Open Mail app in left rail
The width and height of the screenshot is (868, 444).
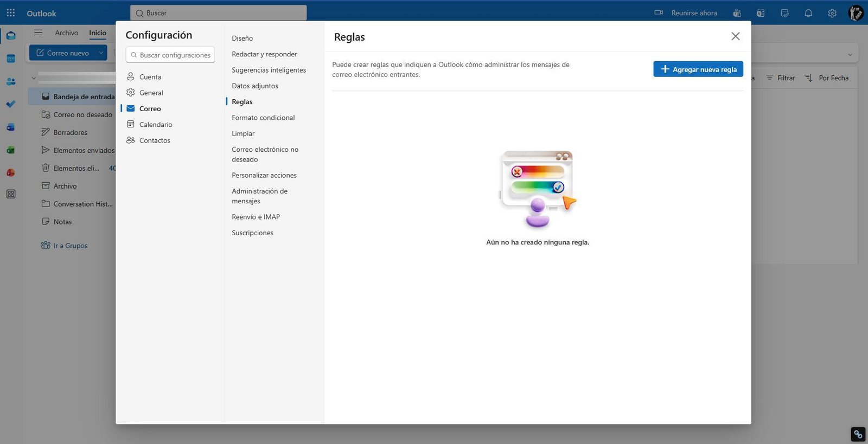click(11, 36)
